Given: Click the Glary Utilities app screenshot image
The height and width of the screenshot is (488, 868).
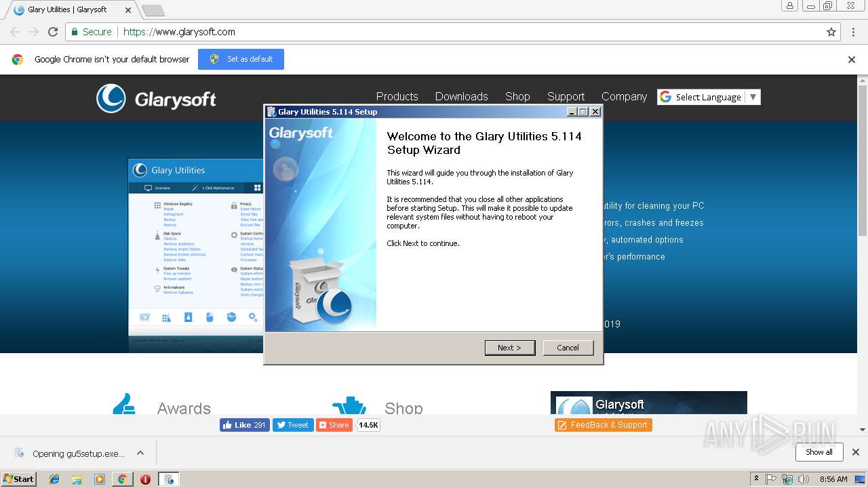Looking at the screenshot, I should point(196,255).
